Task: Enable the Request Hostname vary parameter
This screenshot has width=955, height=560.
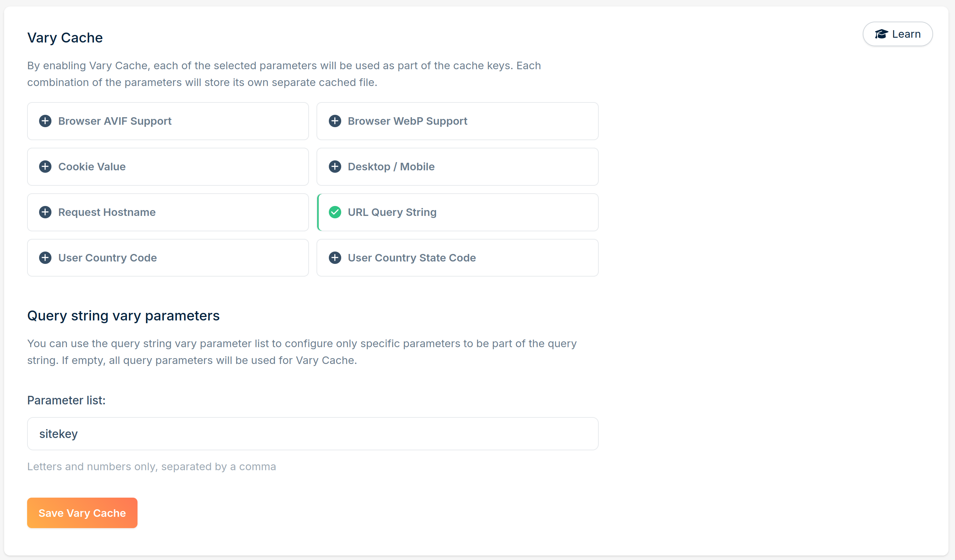Action: click(168, 212)
